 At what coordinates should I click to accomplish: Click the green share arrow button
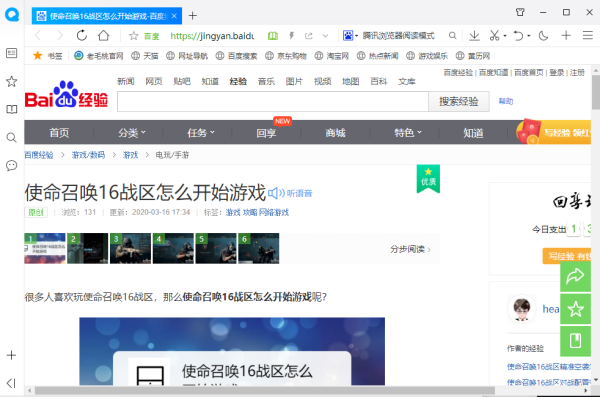click(x=576, y=276)
